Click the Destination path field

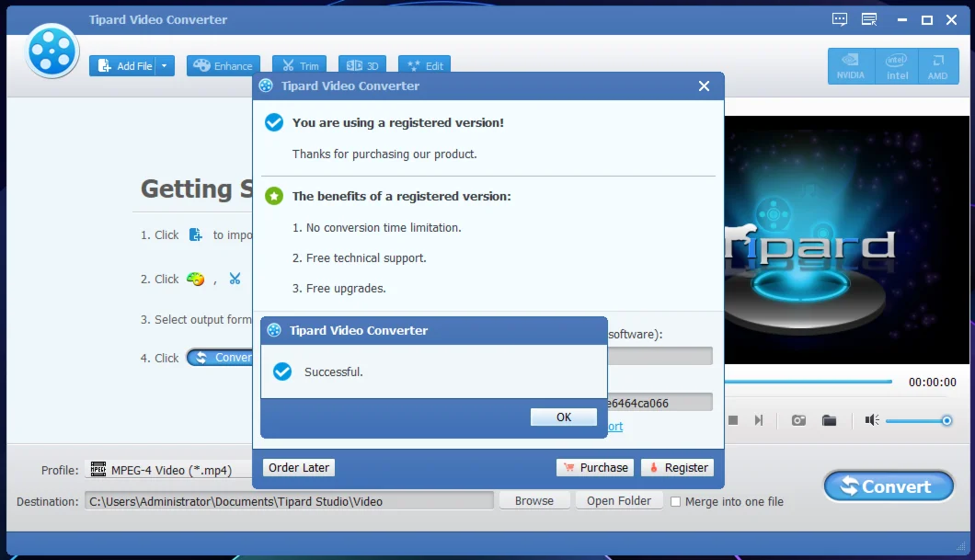tap(289, 501)
